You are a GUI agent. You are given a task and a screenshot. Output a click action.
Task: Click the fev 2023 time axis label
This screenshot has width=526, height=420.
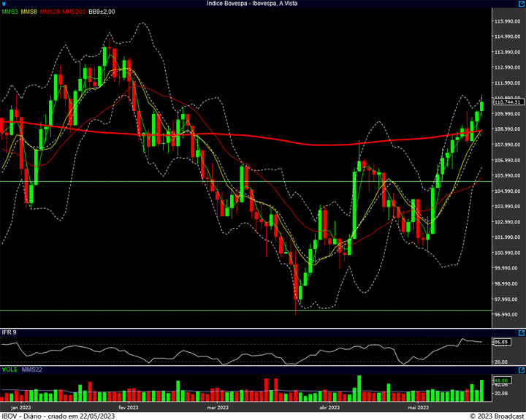(x=129, y=408)
